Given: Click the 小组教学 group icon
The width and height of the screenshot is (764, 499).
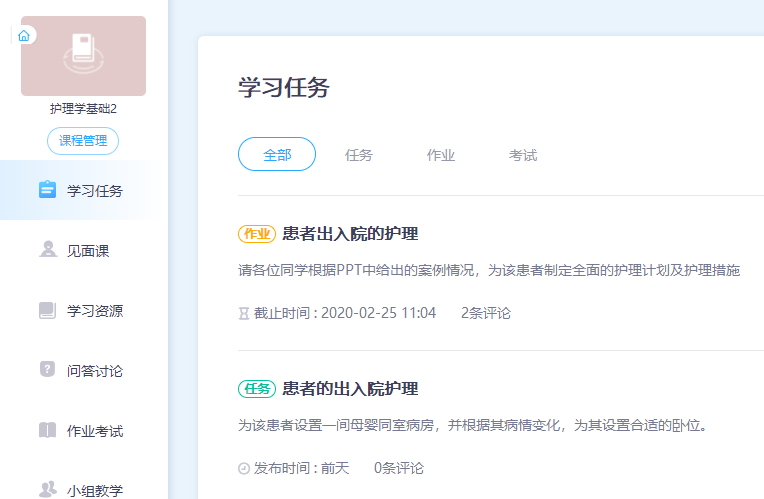Looking at the screenshot, I should [x=47, y=489].
